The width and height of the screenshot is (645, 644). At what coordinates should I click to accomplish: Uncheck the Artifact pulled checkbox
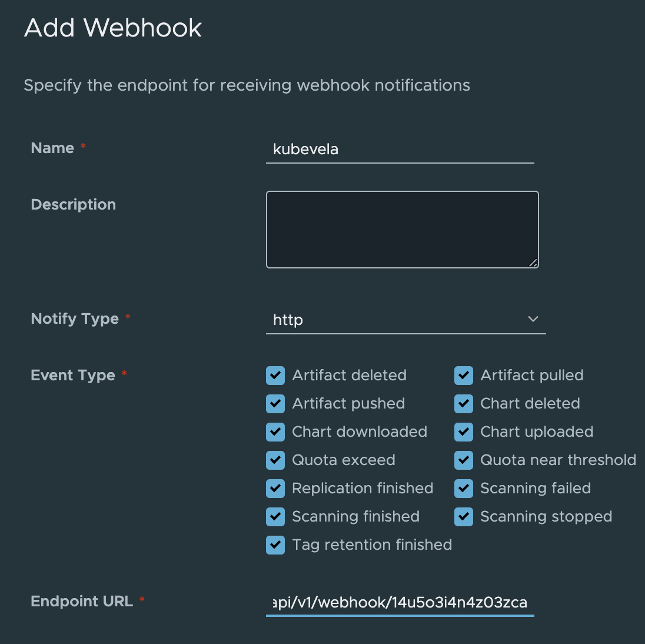click(x=464, y=376)
